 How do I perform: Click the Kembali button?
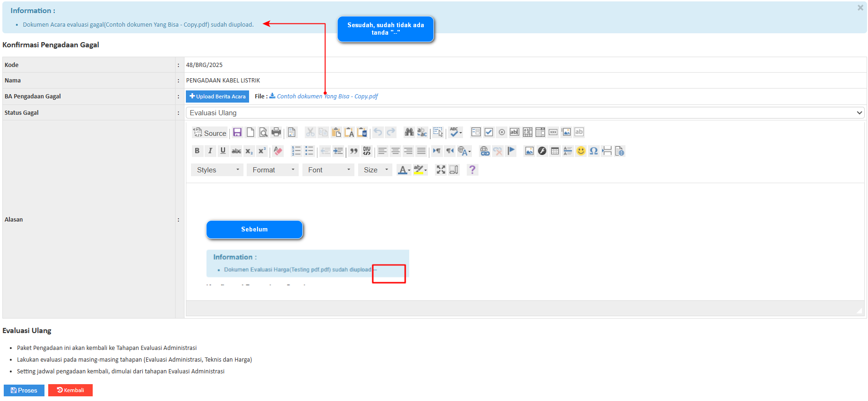pos(71,390)
